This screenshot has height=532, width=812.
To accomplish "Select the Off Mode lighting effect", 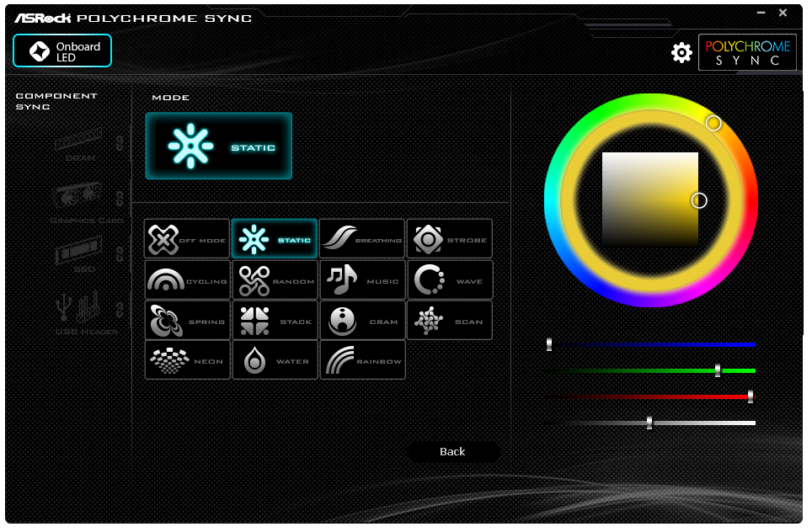I will pyautogui.click(x=187, y=238).
